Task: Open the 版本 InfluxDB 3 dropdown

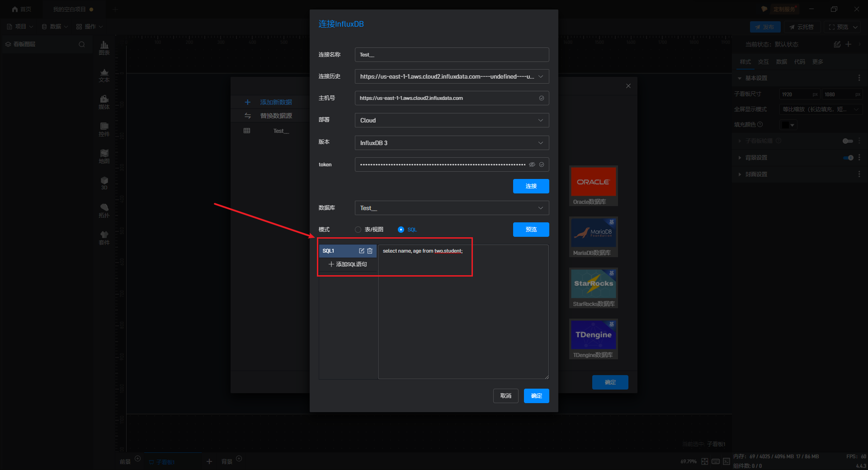Action: pos(452,143)
